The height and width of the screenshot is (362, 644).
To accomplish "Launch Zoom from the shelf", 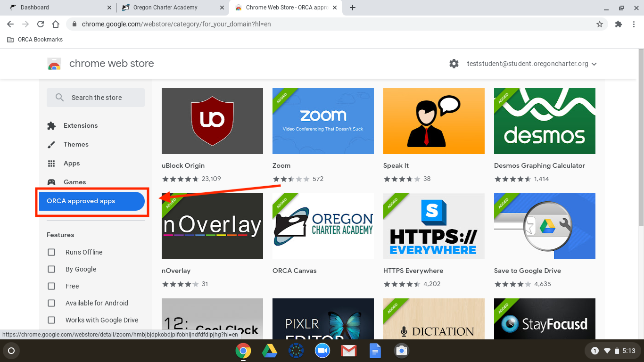I will (322, 351).
